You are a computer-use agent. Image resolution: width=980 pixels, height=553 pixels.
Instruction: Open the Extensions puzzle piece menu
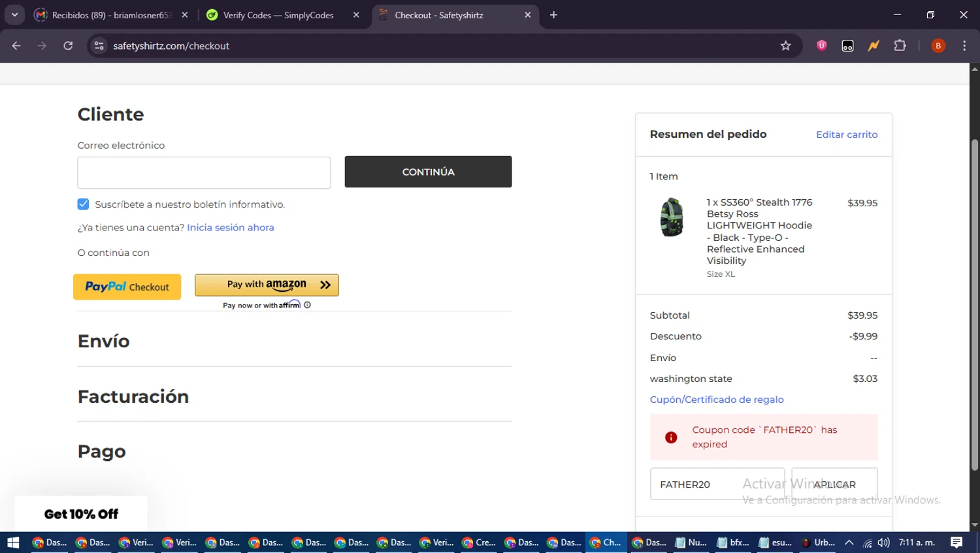pyautogui.click(x=900, y=46)
